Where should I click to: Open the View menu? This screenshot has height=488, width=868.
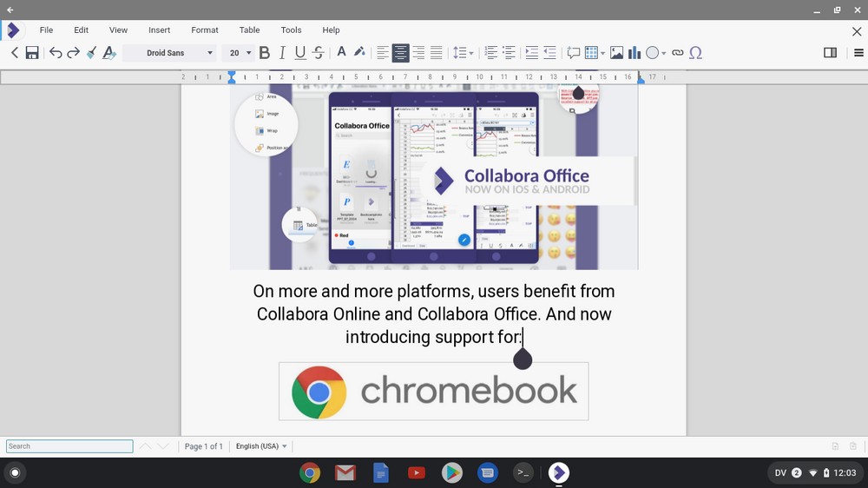[x=118, y=30]
